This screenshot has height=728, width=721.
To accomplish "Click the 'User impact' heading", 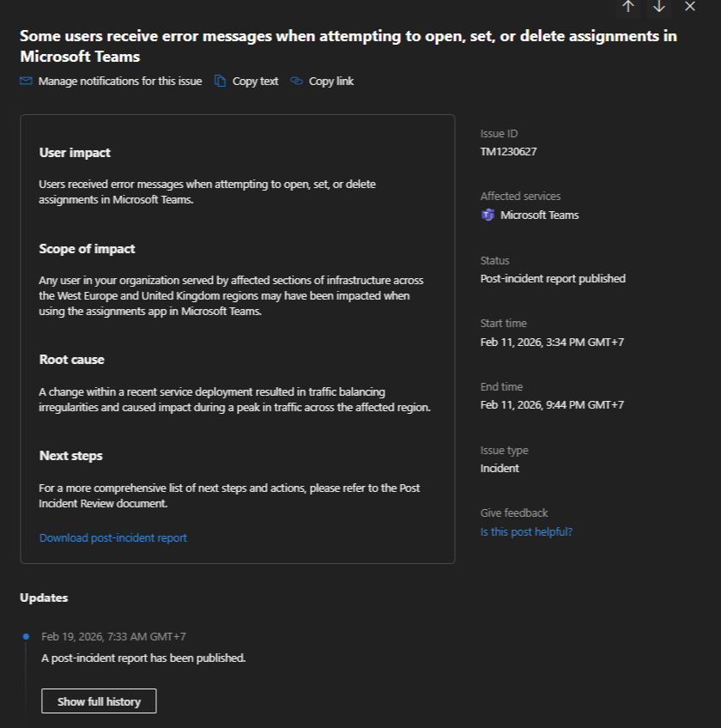I will click(x=75, y=153).
